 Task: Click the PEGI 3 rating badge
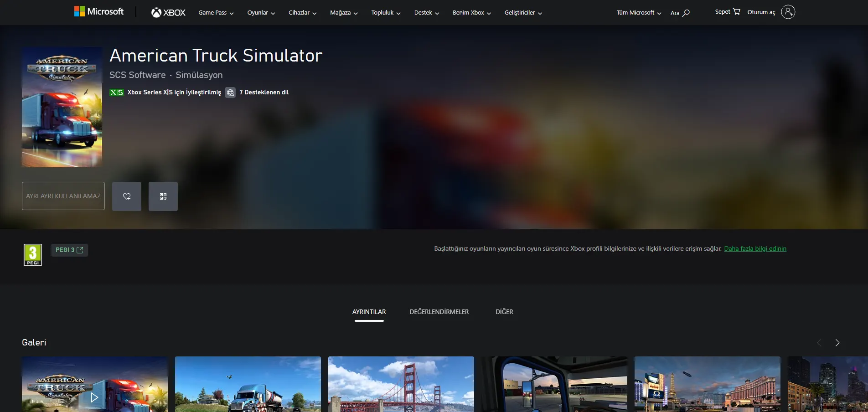33,255
